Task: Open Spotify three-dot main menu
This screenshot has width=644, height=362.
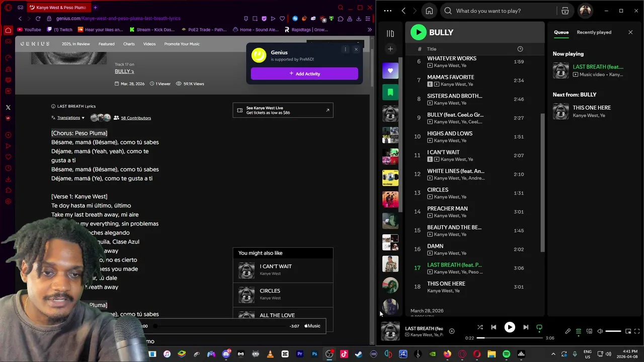Action: pyautogui.click(x=387, y=11)
